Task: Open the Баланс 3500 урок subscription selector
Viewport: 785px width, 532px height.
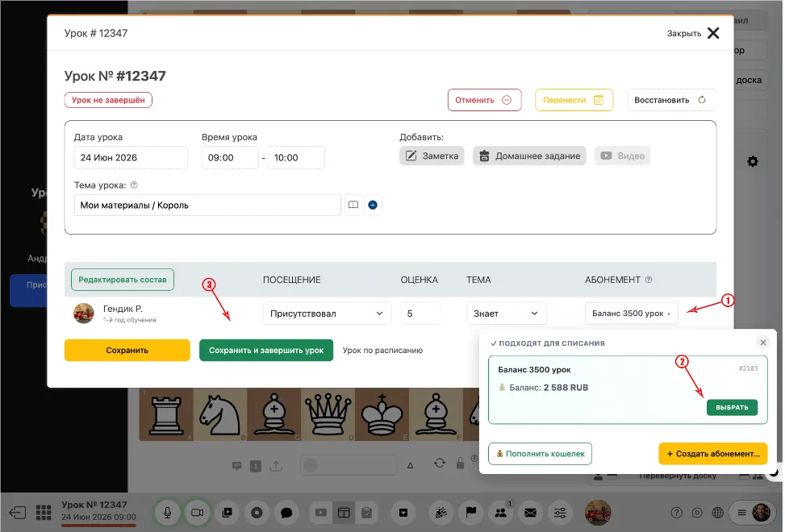Action: 631,314
